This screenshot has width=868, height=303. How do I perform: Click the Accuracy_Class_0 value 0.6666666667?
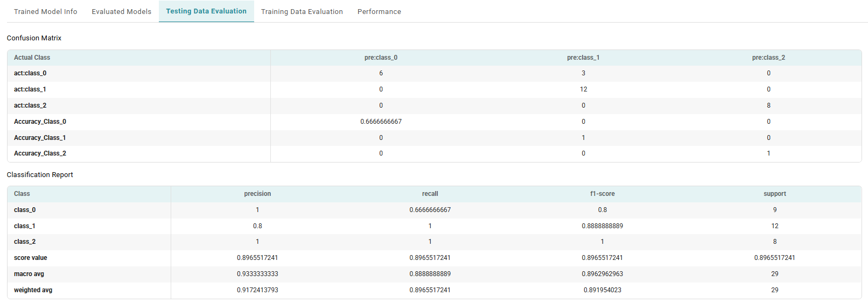[x=381, y=122]
